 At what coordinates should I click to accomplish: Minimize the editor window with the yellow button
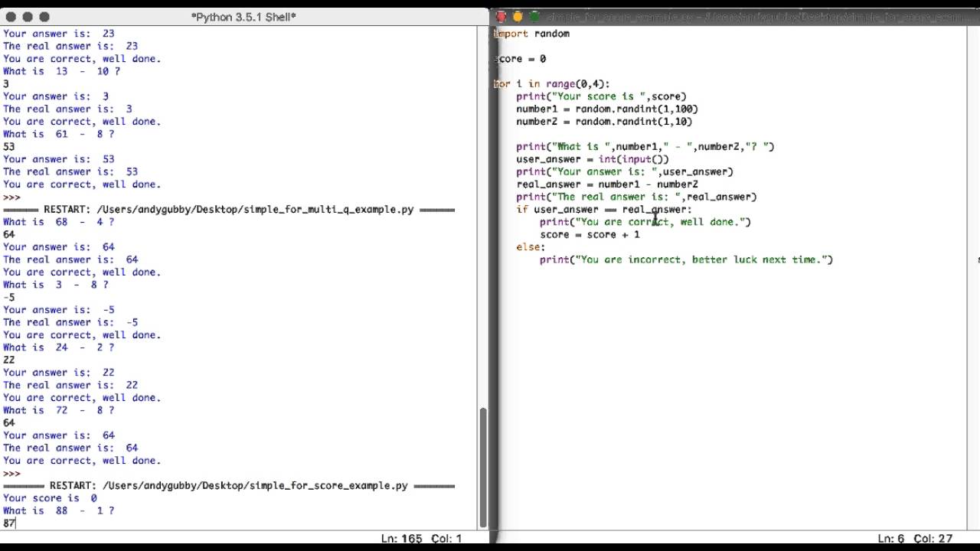coord(518,17)
